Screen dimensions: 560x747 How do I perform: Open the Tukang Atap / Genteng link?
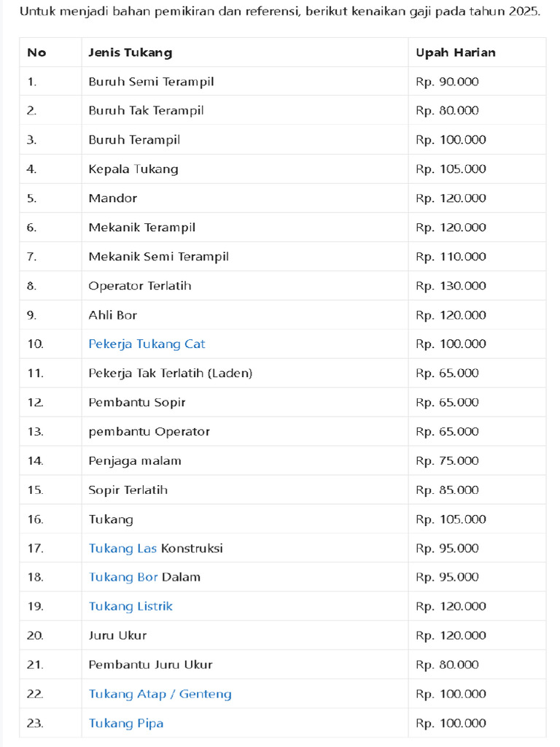(x=160, y=694)
